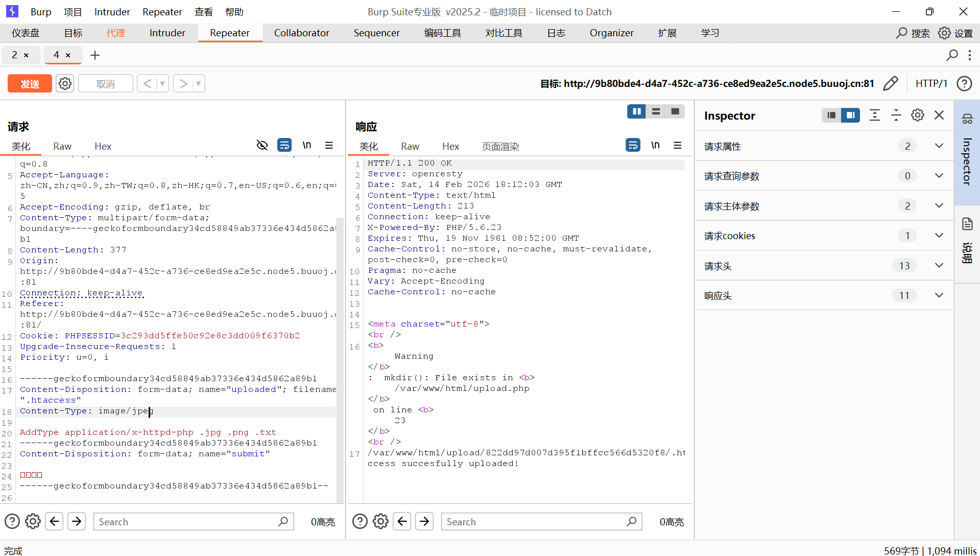Switch to the 代理 tab
The image size is (980, 556).
point(116,33)
